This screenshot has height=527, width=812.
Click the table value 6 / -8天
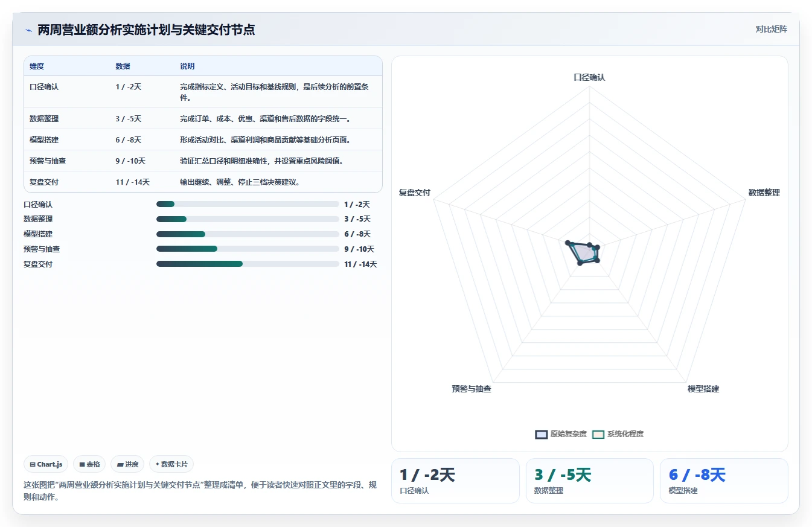(128, 140)
